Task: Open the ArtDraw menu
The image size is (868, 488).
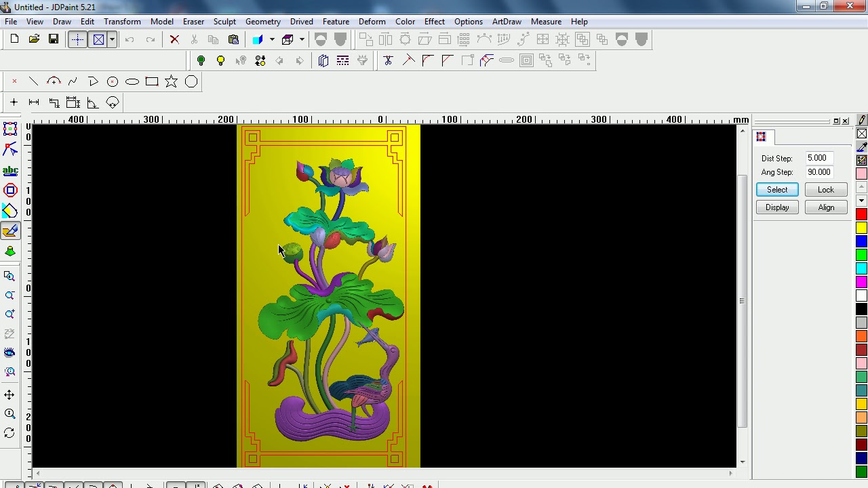Action: point(507,22)
